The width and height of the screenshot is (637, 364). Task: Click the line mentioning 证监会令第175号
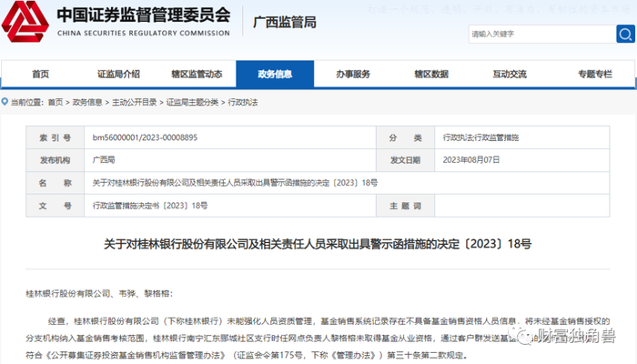tap(247, 356)
